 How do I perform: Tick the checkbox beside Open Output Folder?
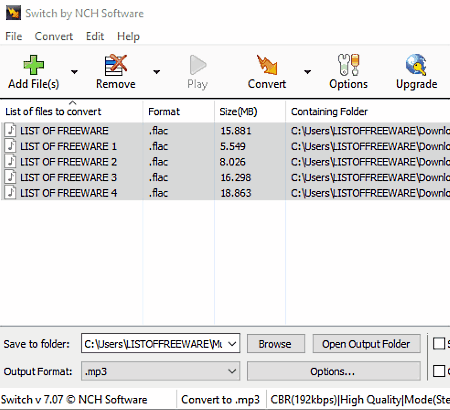(439, 344)
